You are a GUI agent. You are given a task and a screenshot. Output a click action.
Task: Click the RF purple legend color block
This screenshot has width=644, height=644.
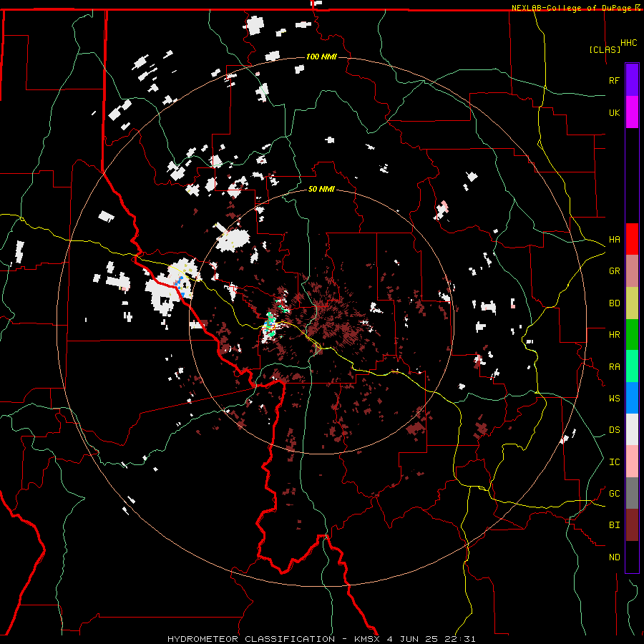(x=632, y=80)
